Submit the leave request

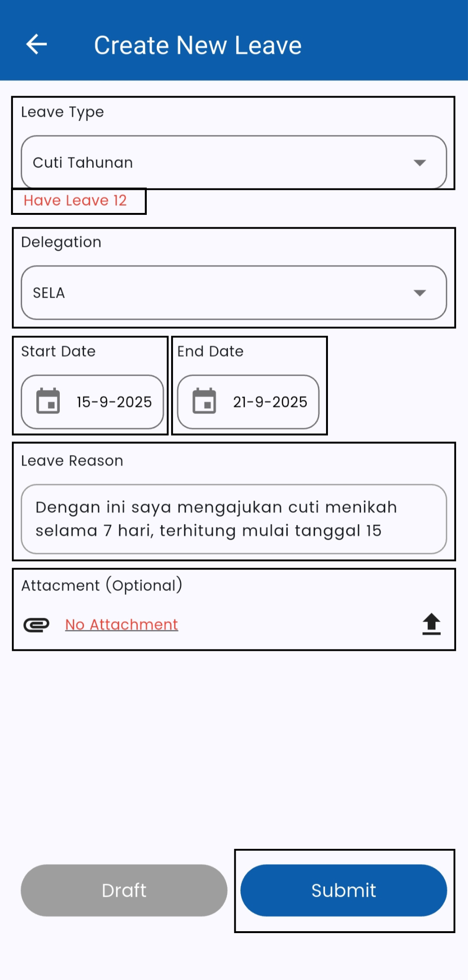point(344,890)
